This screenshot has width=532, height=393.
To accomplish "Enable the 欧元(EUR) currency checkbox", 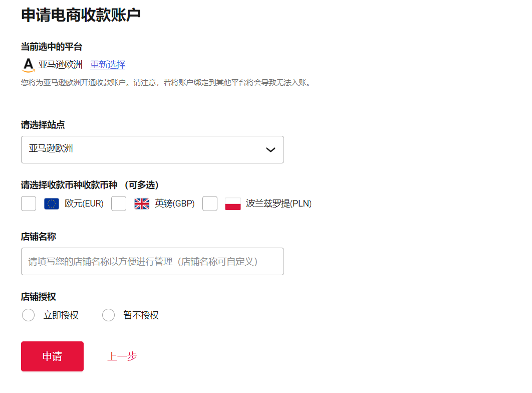I will (x=28, y=204).
